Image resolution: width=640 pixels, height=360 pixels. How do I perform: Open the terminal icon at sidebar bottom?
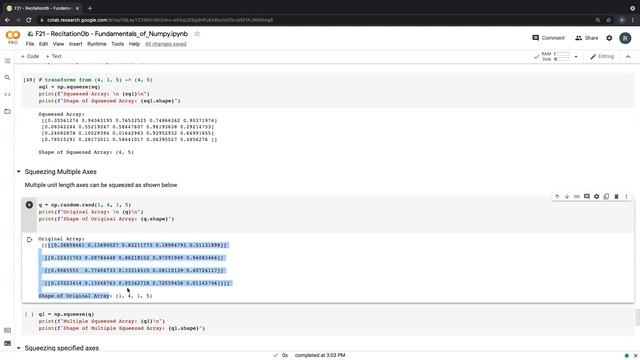pos(7,344)
